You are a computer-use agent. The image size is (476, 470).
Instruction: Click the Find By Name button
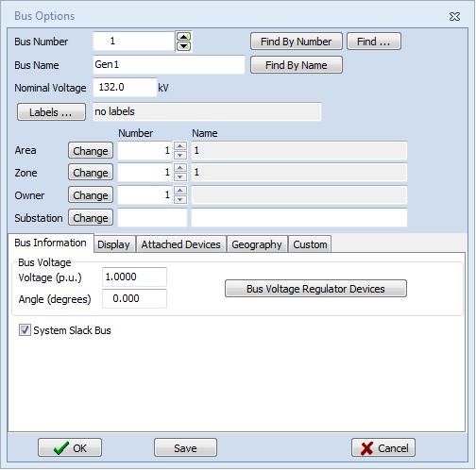point(297,65)
